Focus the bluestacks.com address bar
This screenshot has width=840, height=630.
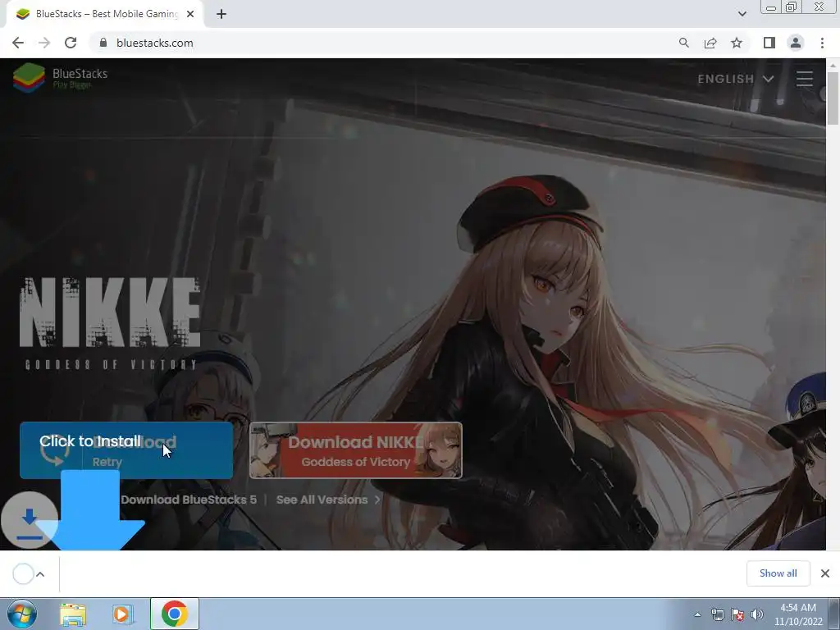[386, 43]
